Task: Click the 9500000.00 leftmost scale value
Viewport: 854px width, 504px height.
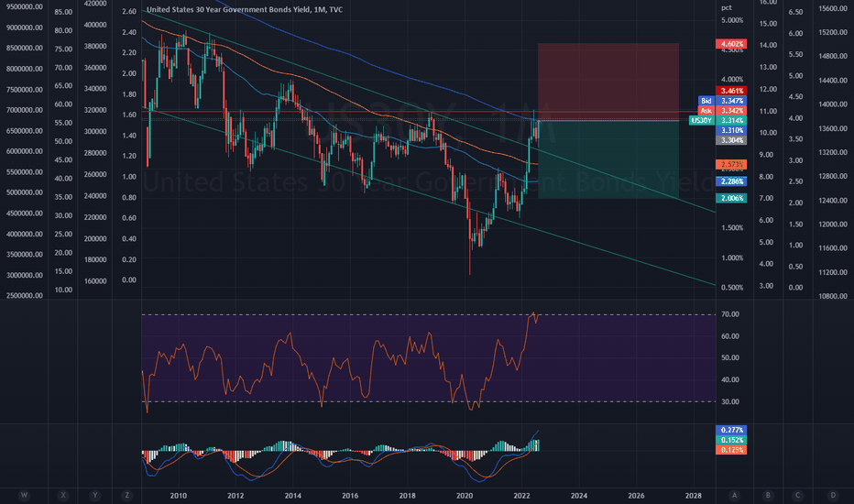Action: 24,7
